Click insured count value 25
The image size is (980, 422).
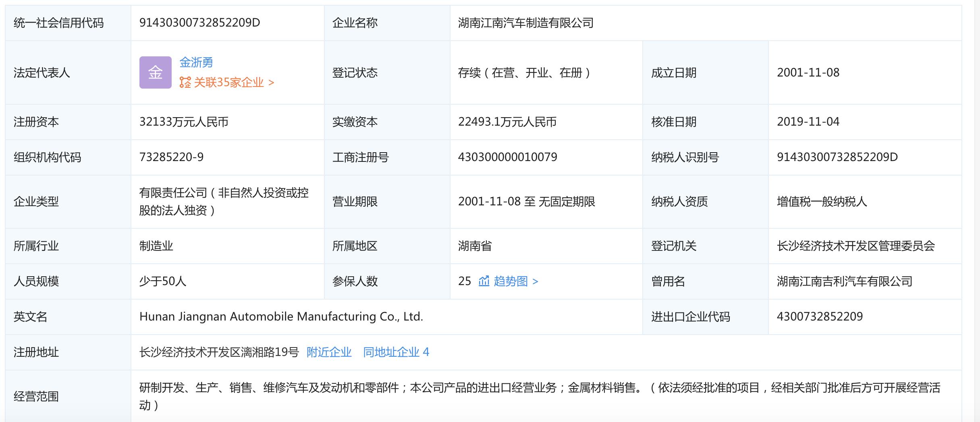click(x=465, y=281)
